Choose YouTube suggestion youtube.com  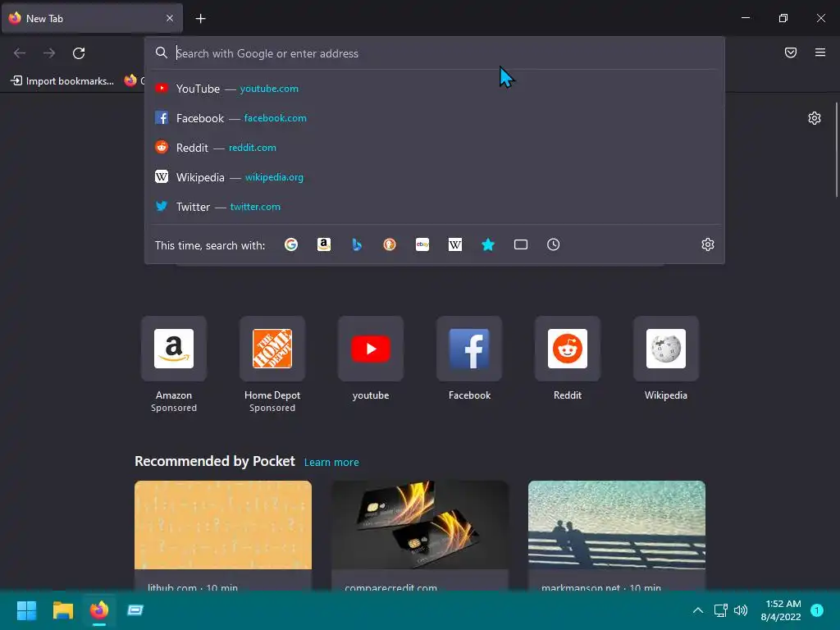435,89
